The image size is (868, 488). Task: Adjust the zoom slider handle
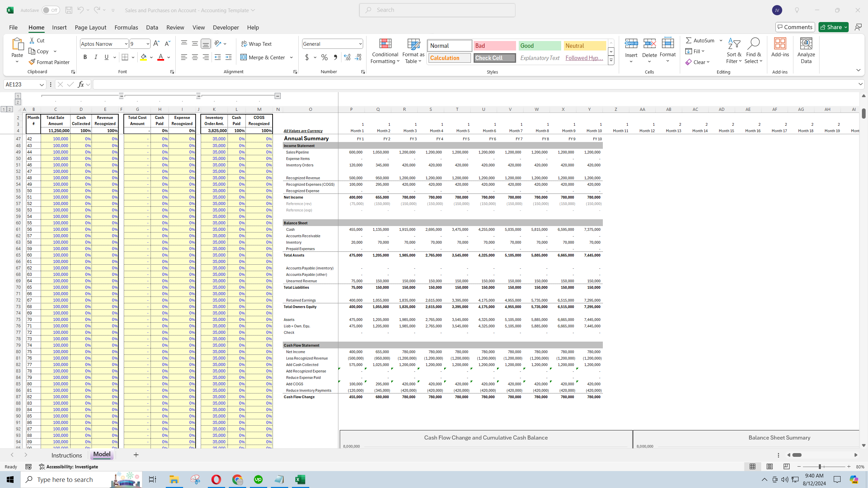click(820, 467)
